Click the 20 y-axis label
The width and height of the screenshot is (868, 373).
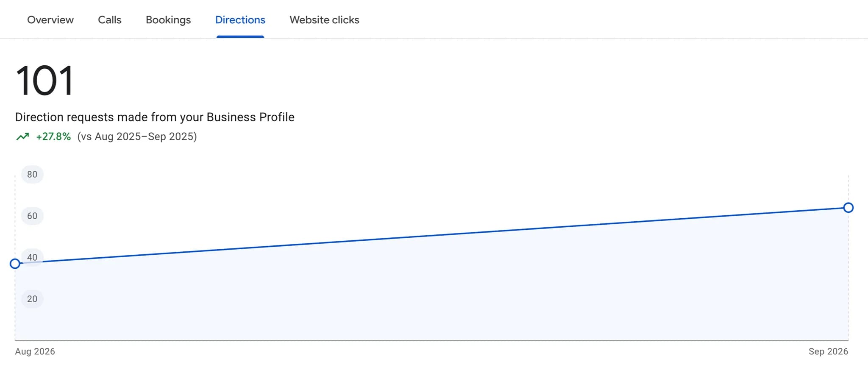coord(32,299)
